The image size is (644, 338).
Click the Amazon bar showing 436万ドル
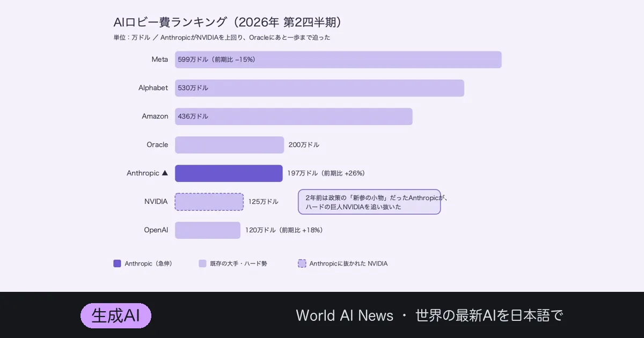pyautogui.click(x=294, y=116)
